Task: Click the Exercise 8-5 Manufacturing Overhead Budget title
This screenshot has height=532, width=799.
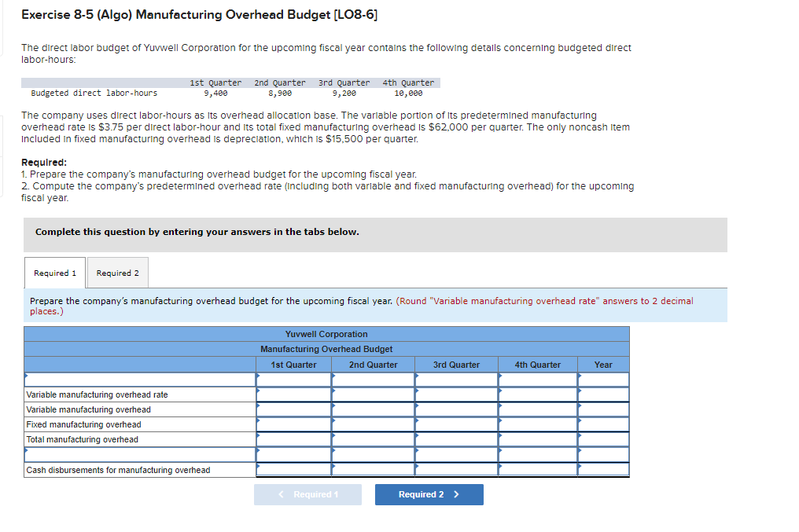Action: pos(199,15)
